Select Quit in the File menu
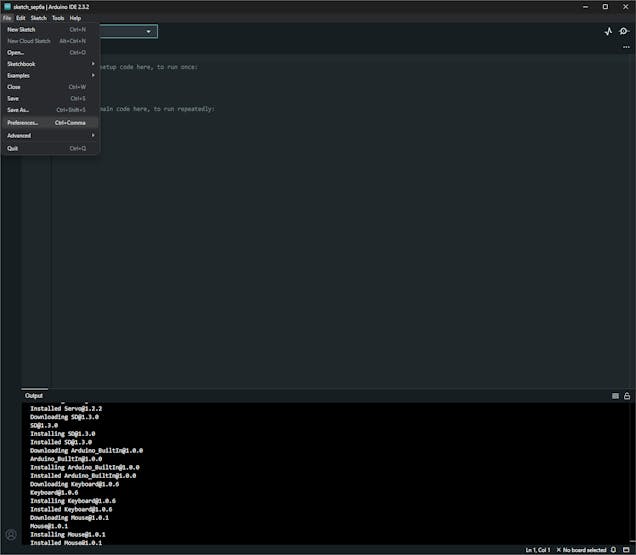 coord(50,148)
